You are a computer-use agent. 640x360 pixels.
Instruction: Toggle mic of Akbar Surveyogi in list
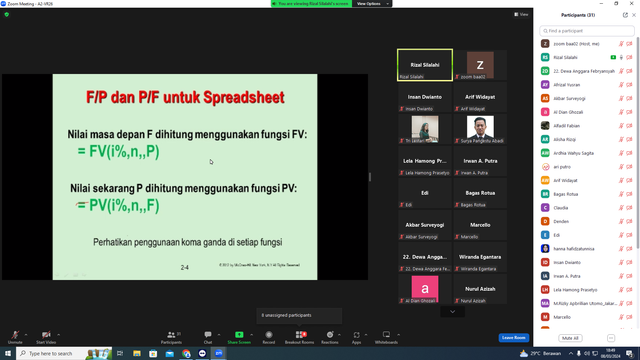pyautogui.click(x=621, y=98)
